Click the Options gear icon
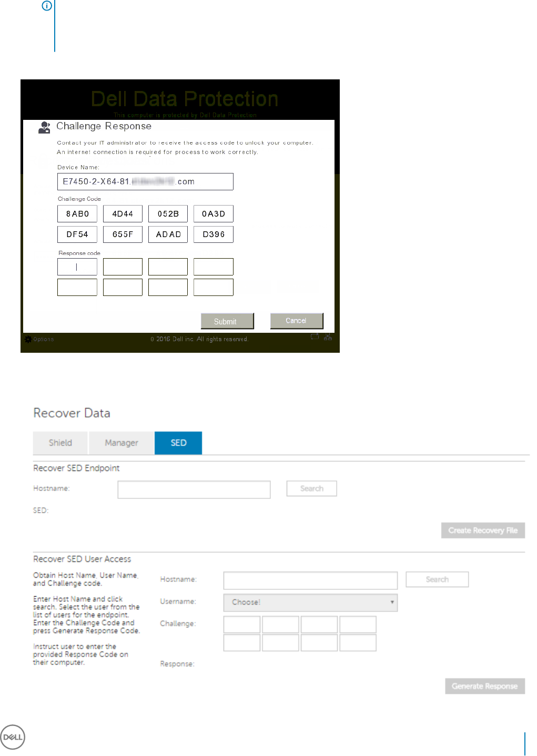The width and height of the screenshot is (537, 756). coord(28,339)
